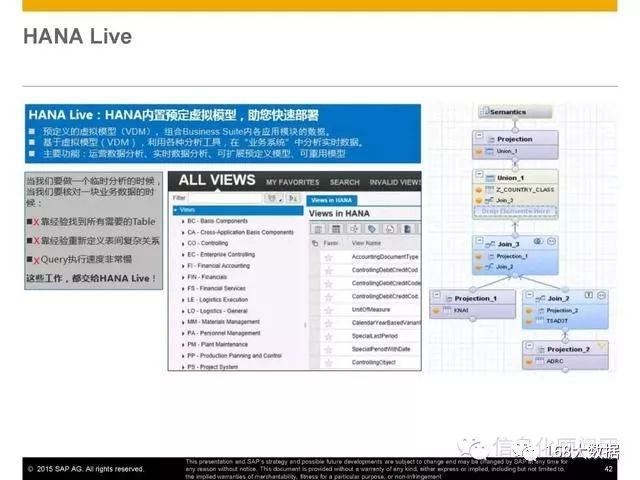Toggle favorite star for CalendarYearBasedVariant
640x480 pixels.
click(329, 324)
